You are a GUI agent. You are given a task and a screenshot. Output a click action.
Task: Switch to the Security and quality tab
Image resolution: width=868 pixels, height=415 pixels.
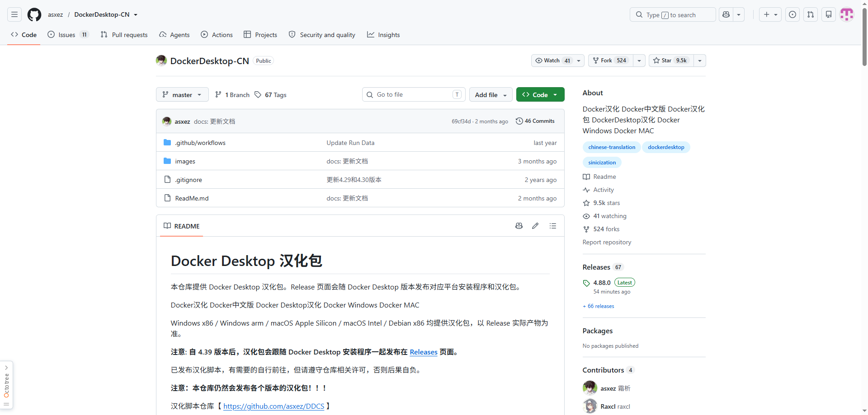click(x=322, y=35)
